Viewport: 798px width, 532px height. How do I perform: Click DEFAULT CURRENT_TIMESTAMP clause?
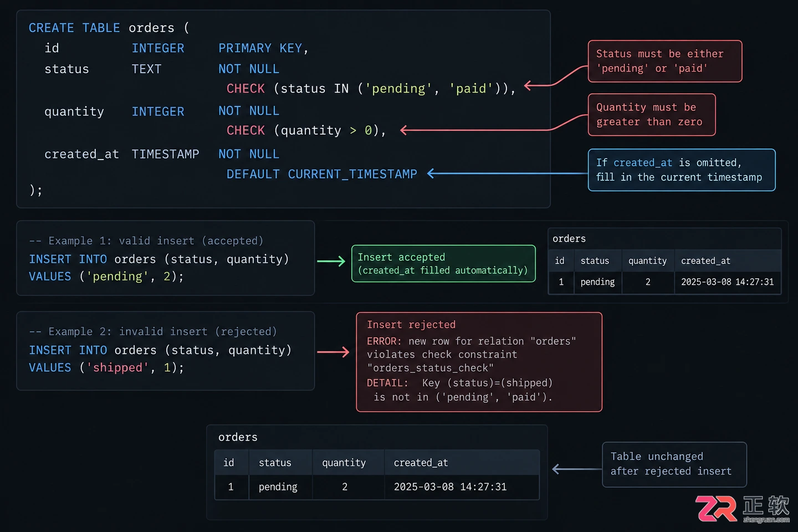[322, 174]
